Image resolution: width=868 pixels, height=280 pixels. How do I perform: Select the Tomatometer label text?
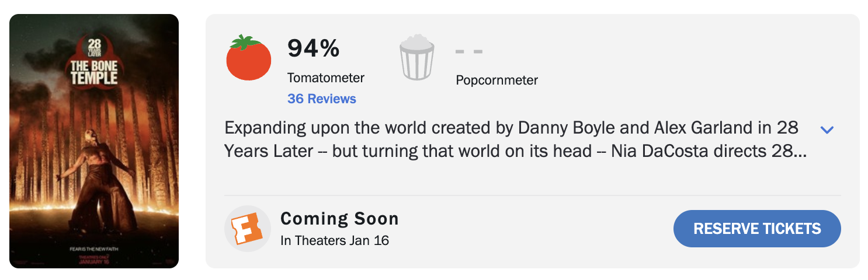(325, 78)
